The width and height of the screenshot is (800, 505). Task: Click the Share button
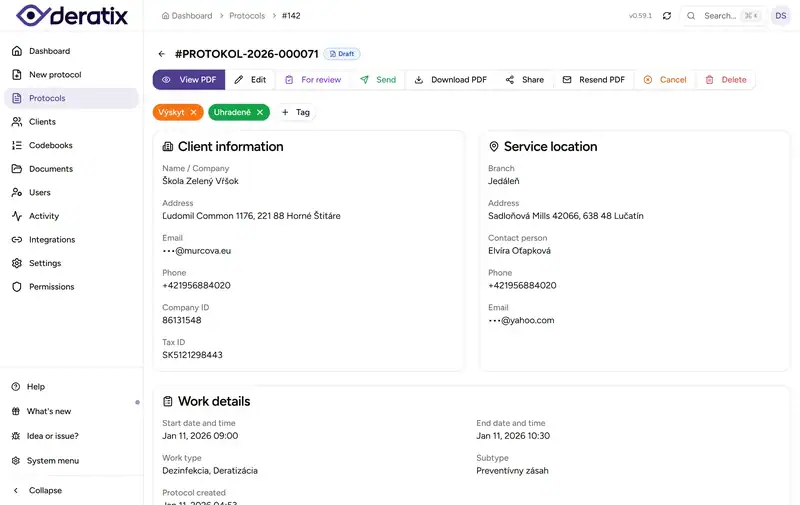[525, 80]
